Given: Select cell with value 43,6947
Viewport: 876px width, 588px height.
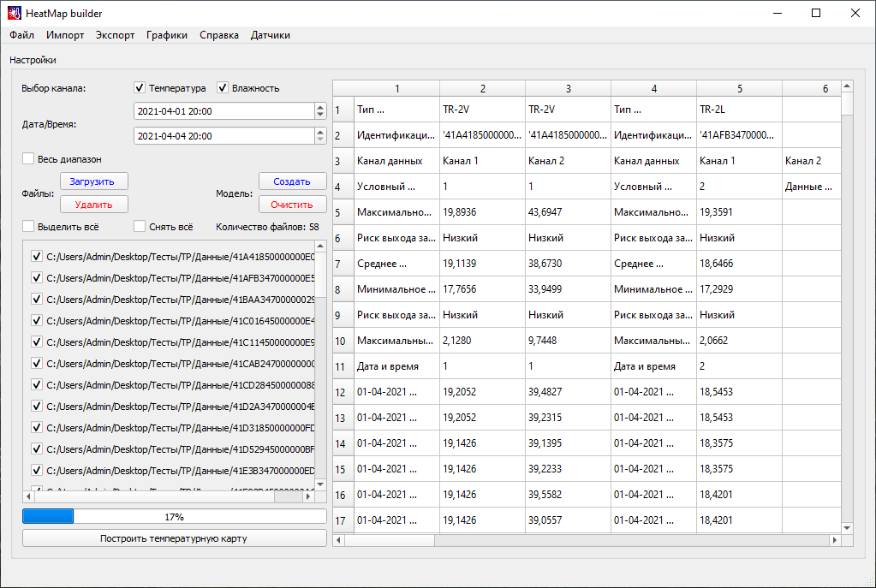Looking at the screenshot, I should [x=568, y=212].
